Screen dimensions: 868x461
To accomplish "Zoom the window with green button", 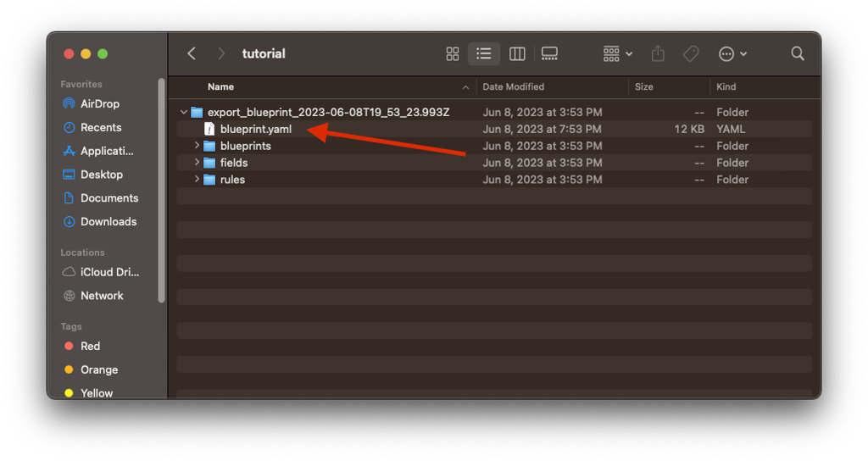I will tap(103, 53).
